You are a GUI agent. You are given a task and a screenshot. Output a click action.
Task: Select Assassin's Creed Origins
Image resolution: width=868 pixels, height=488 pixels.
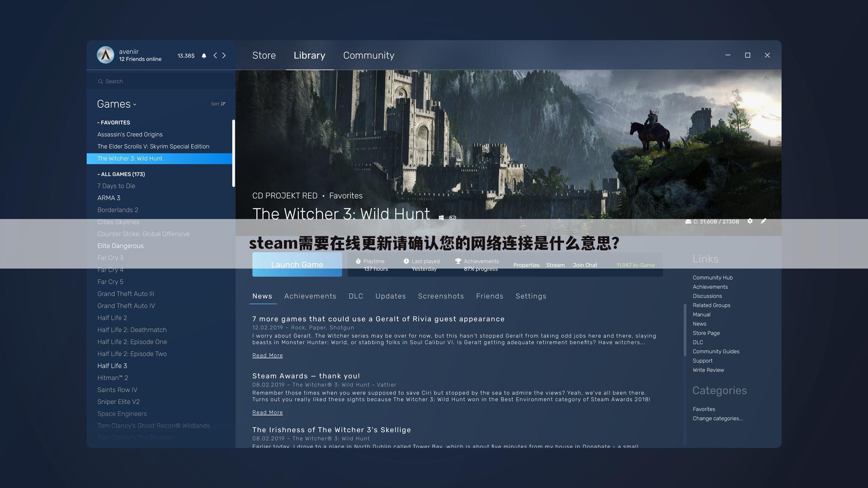tap(130, 134)
